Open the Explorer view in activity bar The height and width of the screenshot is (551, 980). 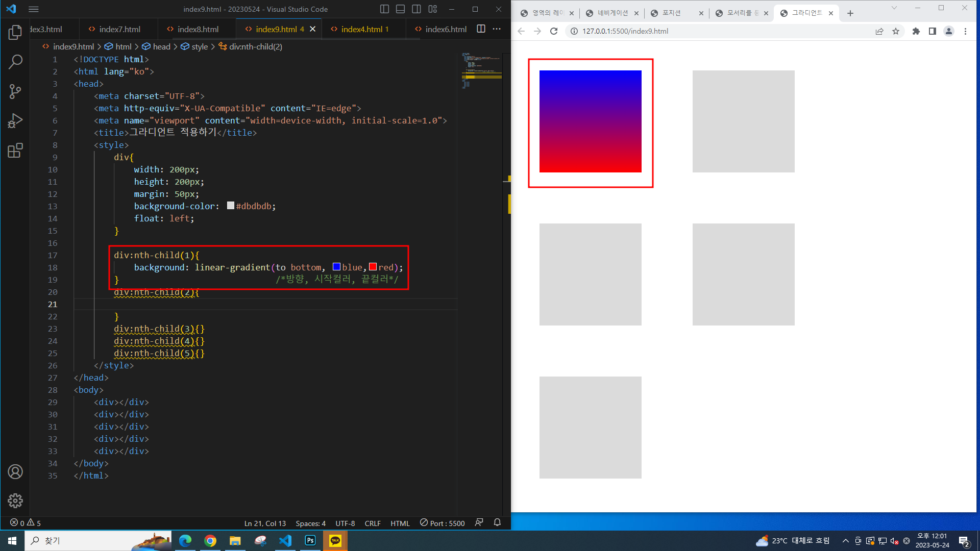15,33
